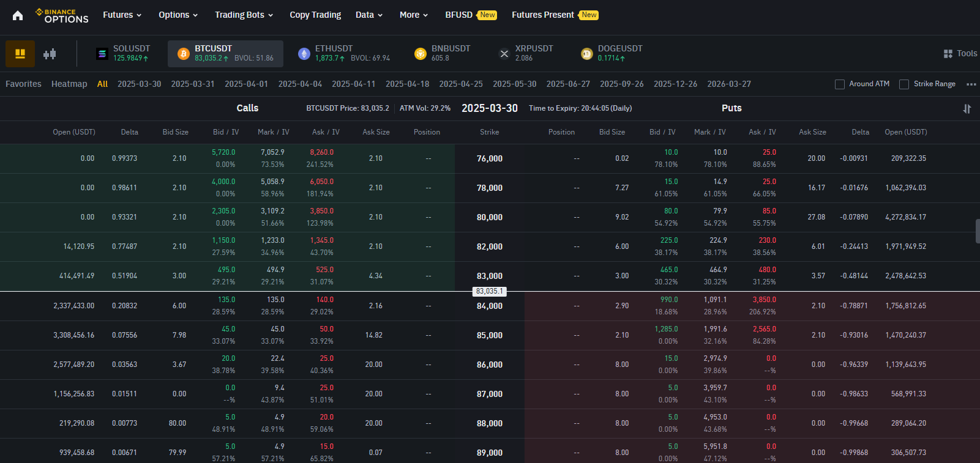980x463 pixels.
Task: Switch to the candlestick chart view icon
Action: click(50, 54)
